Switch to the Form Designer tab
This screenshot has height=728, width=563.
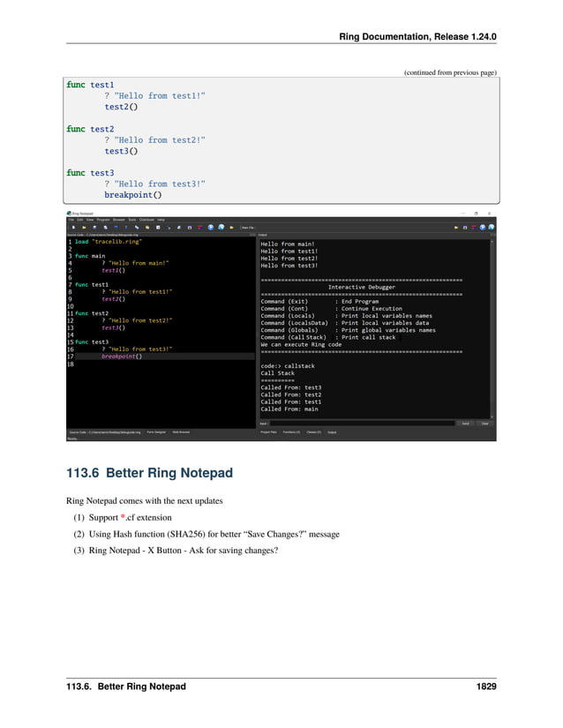(156, 432)
